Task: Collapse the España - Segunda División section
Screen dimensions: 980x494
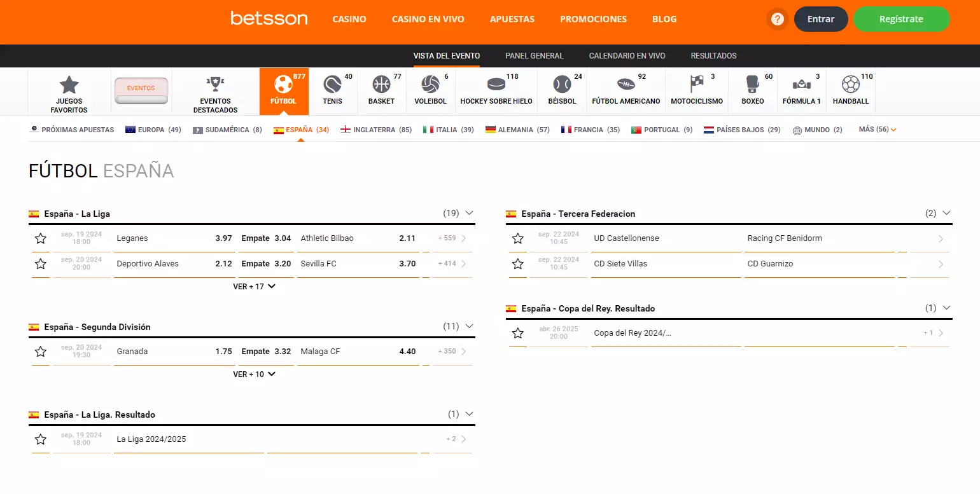Action: tap(470, 326)
